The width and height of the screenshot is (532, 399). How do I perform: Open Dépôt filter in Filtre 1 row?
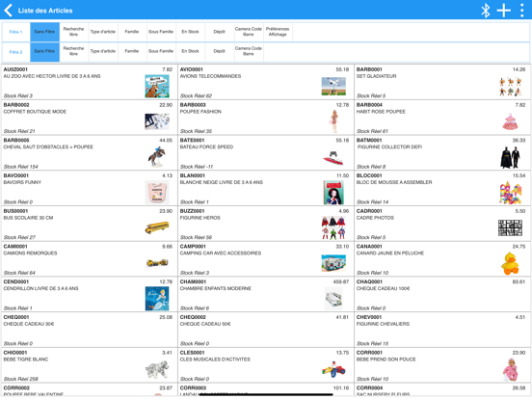click(220, 32)
